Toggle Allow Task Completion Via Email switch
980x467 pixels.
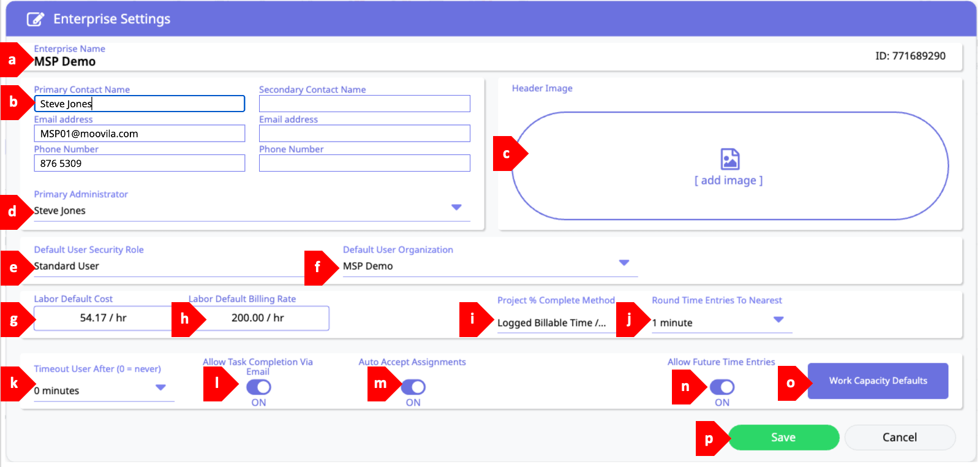pos(258,387)
